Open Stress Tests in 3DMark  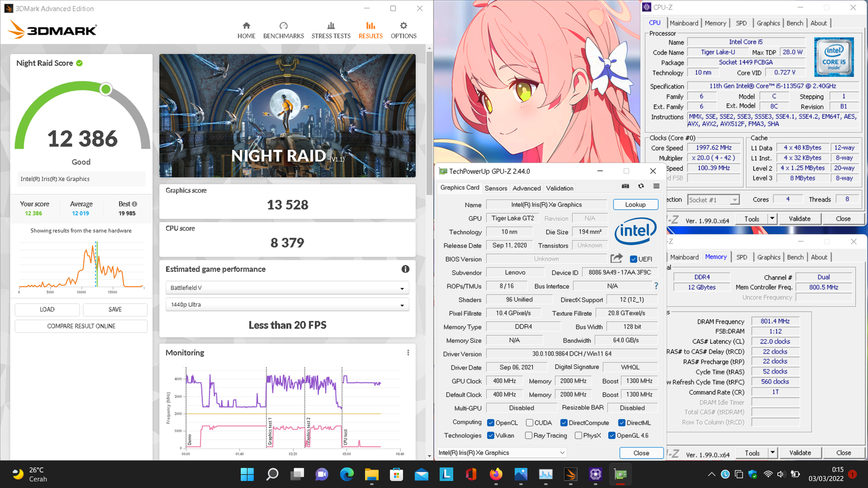[331, 30]
